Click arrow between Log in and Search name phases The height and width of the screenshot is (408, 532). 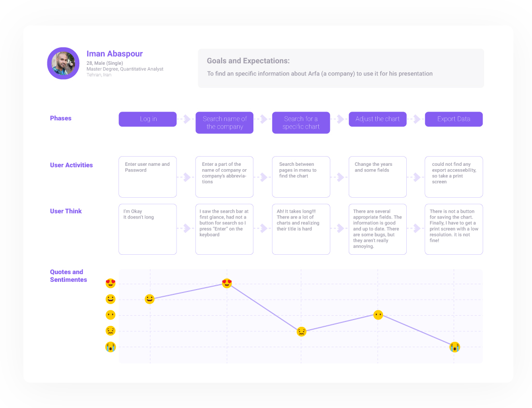click(186, 119)
